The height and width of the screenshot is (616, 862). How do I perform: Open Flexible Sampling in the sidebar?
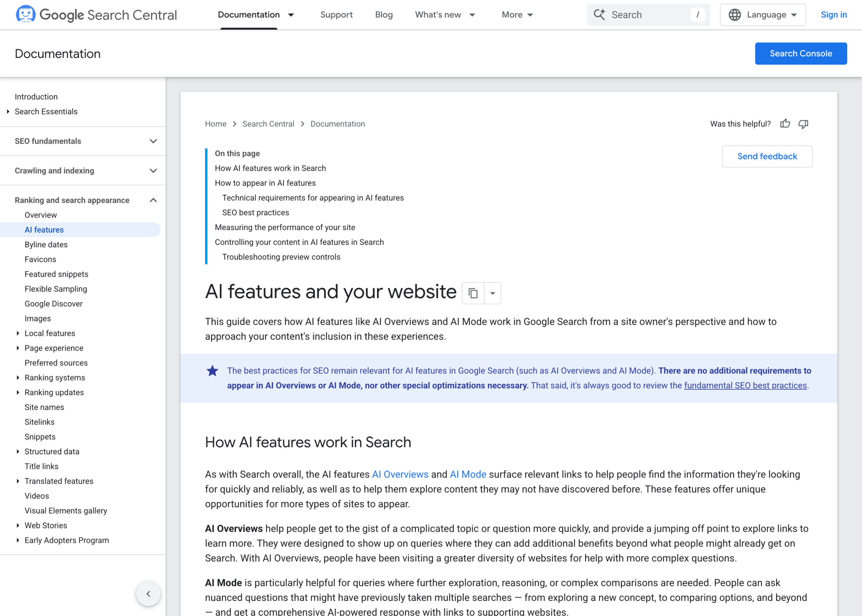(x=56, y=289)
